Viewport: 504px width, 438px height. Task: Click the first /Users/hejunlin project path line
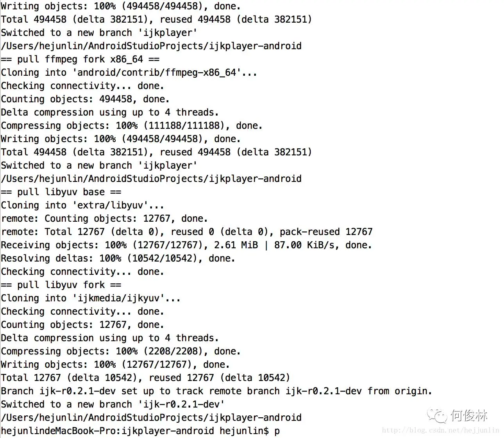pos(151,46)
